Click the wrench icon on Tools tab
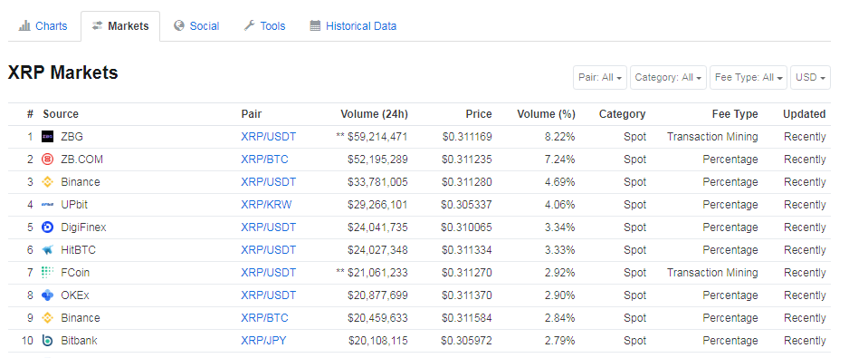 [250, 25]
